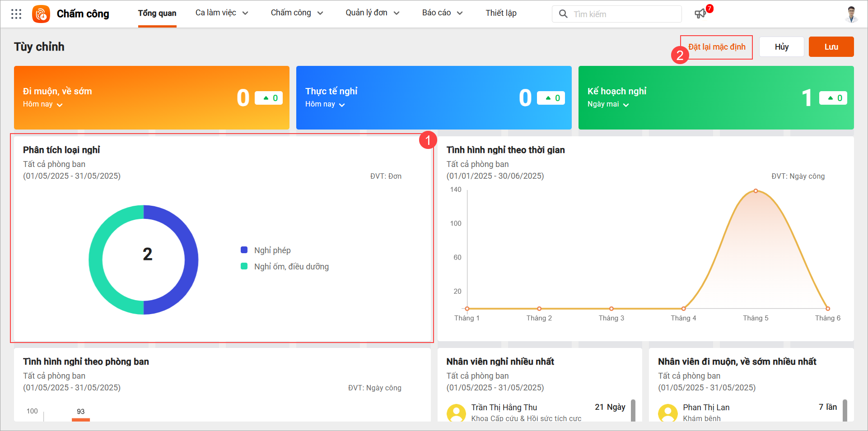The image size is (868, 431).
Task: Expand the Ca làm việc menu
Action: 222,13
